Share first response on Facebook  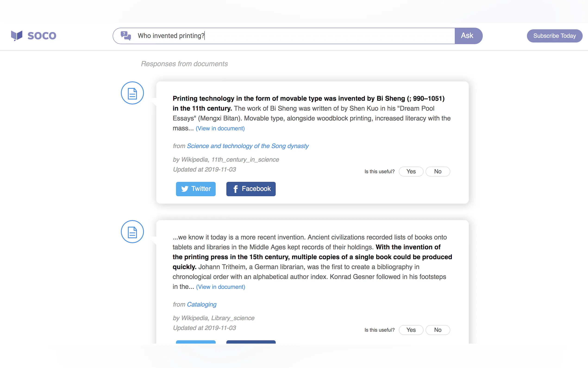(x=251, y=189)
